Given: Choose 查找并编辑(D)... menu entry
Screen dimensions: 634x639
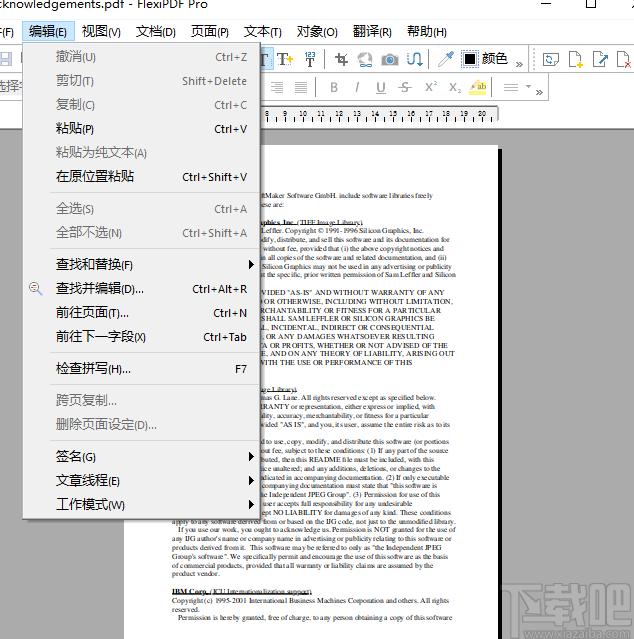Looking at the screenshot, I should 141,289.
